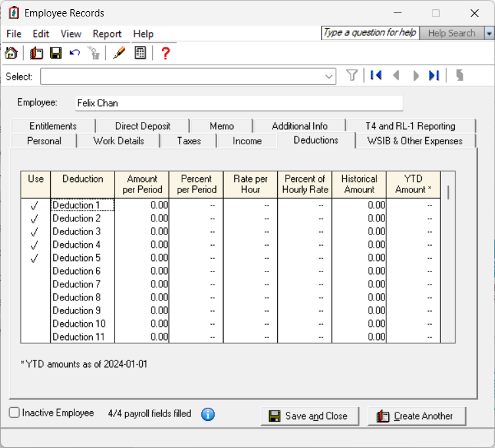The image size is (495, 448).
Task: Open the Report menu
Action: tap(107, 34)
